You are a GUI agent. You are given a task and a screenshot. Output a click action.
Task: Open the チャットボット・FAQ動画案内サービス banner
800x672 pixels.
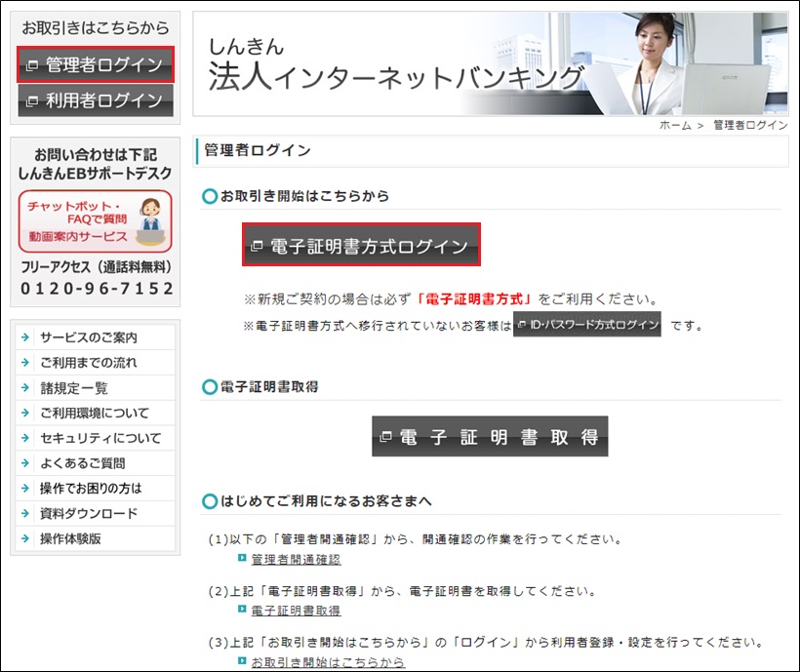(95, 221)
